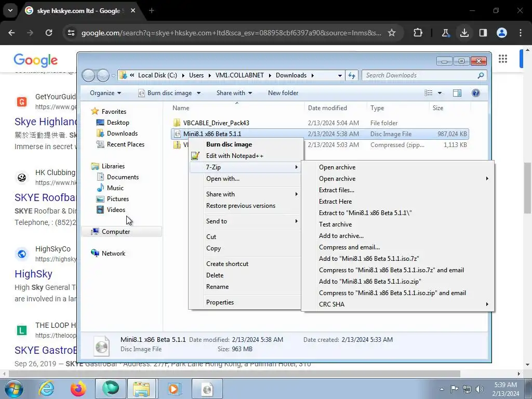Open Pictures library

(x=117, y=199)
